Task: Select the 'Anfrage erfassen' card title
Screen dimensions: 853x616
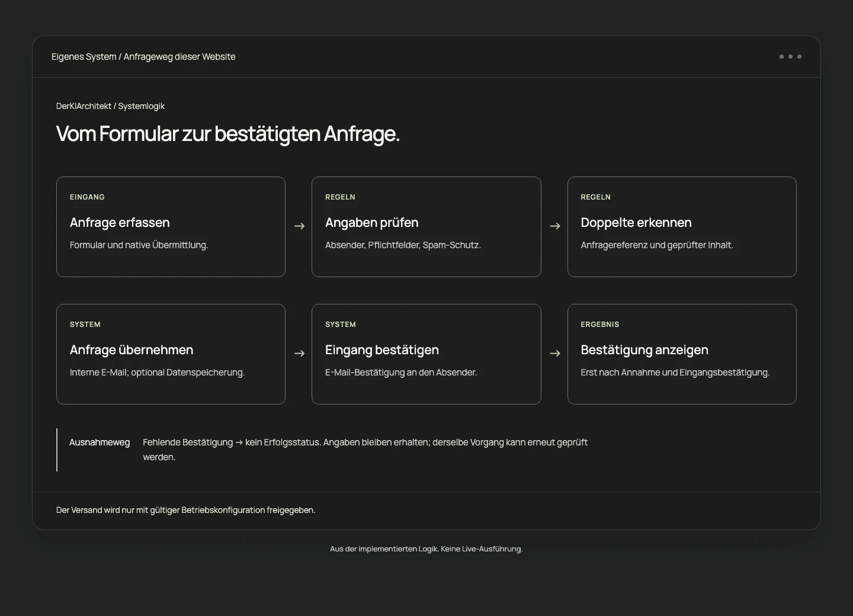Action: [120, 223]
